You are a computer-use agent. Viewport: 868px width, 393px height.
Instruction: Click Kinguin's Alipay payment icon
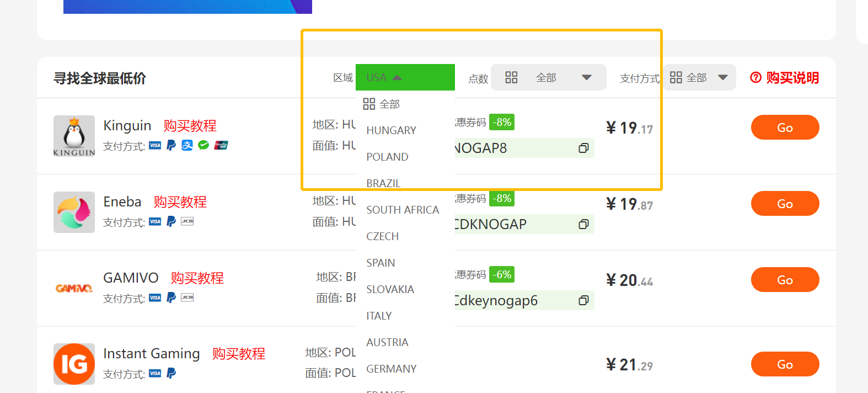tap(187, 145)
